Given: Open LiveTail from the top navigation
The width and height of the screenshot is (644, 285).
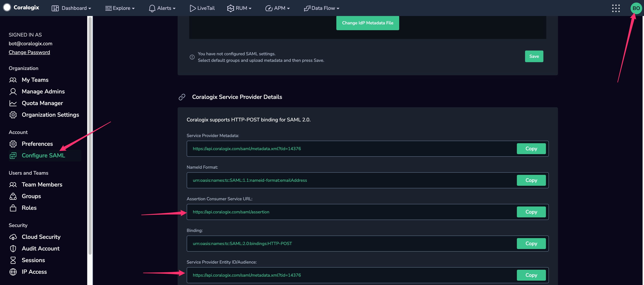Looking at the screenshot, I should [x=202, y=8].
